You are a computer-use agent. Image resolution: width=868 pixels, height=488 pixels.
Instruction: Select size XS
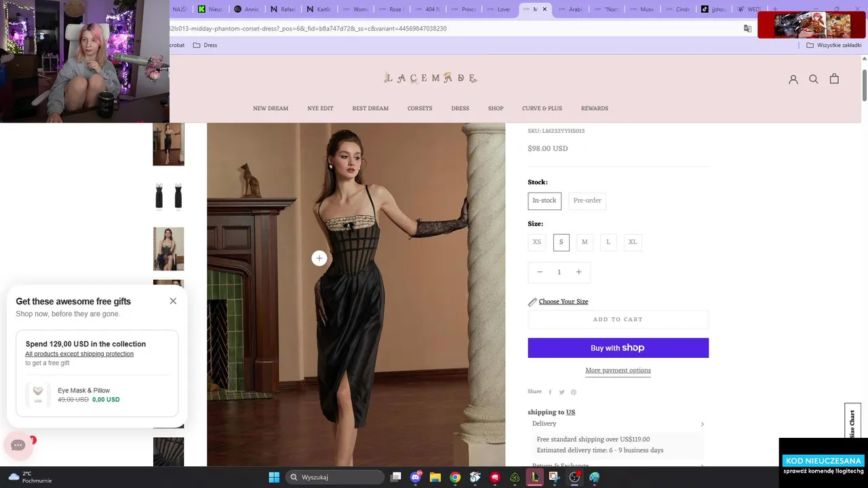(x=536, y=242)
